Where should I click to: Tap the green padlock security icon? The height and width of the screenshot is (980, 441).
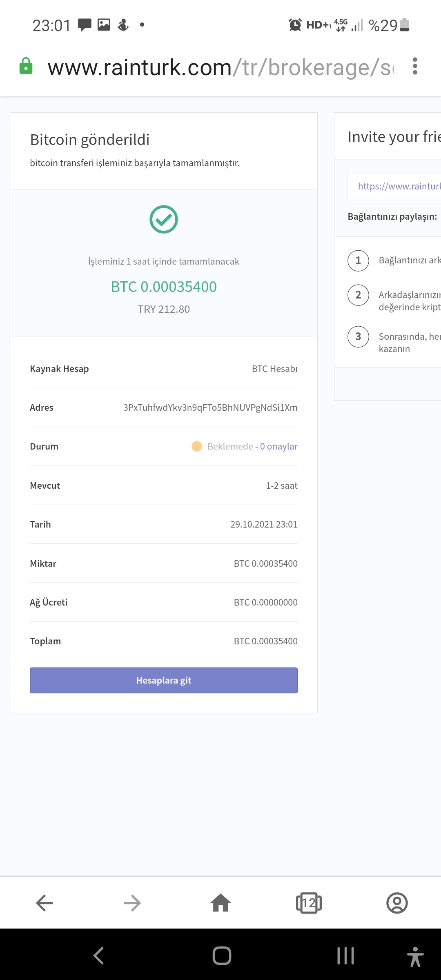(26, 66)
